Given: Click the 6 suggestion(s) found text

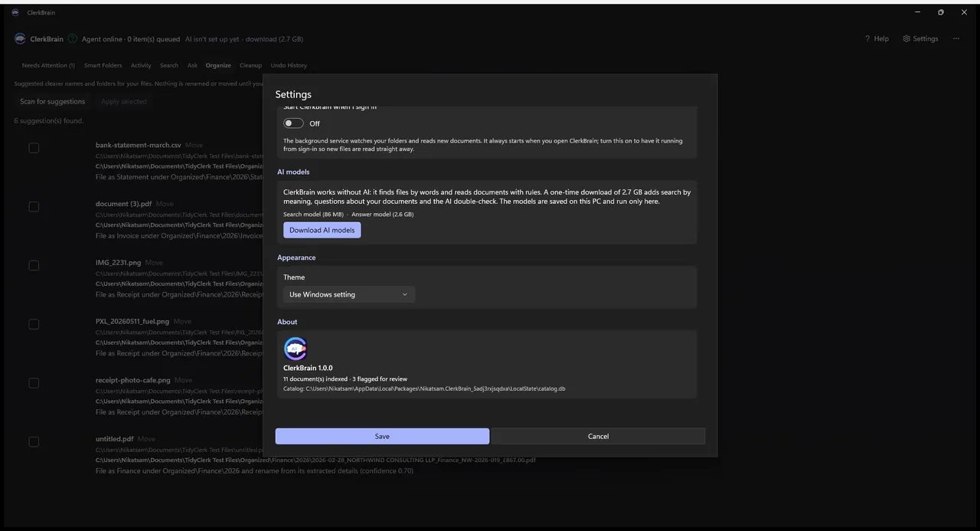Looking at the screenshot, I should click(49, 121).
